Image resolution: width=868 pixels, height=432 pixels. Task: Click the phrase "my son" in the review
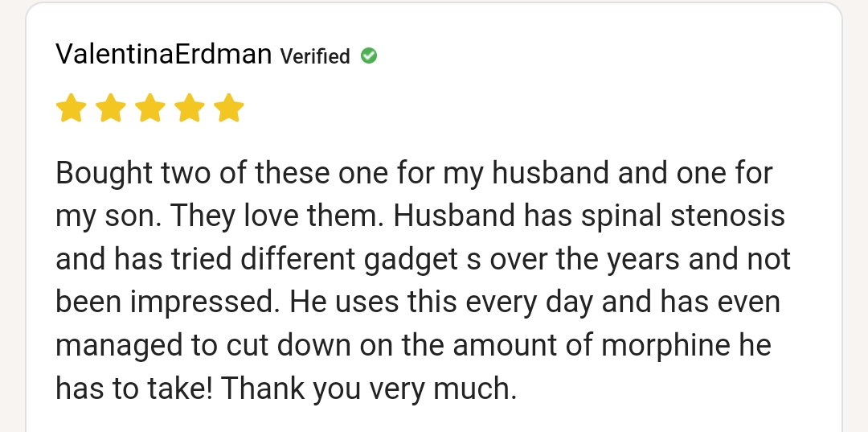point(102,216)
